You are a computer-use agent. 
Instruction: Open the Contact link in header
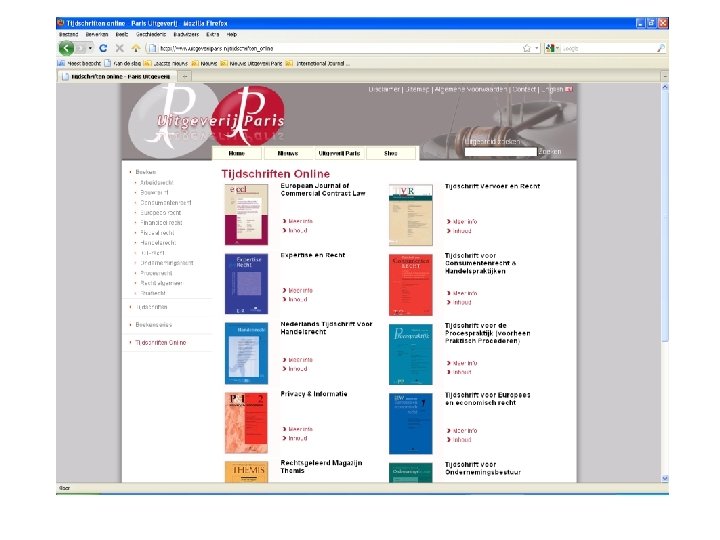click(524, 90)
